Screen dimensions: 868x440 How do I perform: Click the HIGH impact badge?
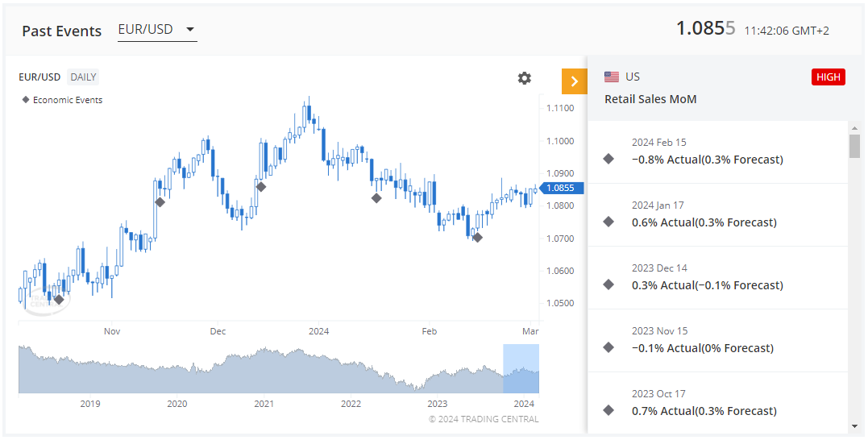(x=829, y=77)
